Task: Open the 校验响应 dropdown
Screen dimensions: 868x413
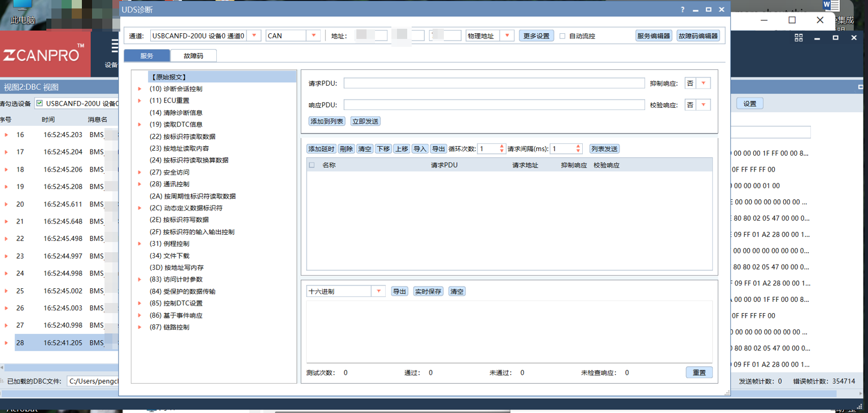Action: point(703,105)
